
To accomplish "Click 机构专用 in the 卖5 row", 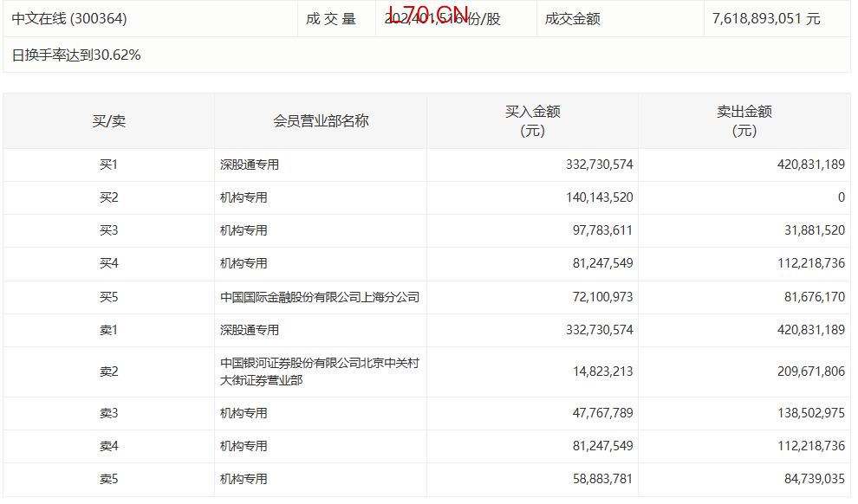I will tap(244, 479).
